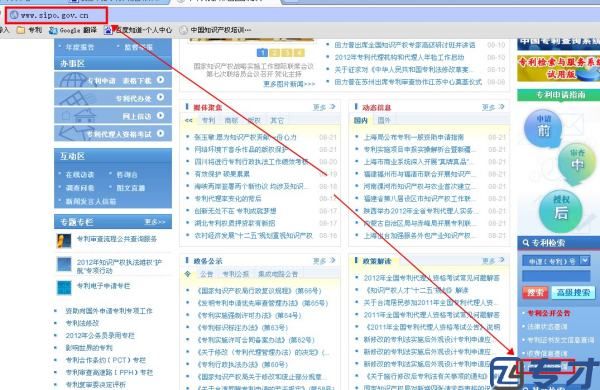Open 在线访谈 in the 互动区
600x390 pixels.
(80, 175)
